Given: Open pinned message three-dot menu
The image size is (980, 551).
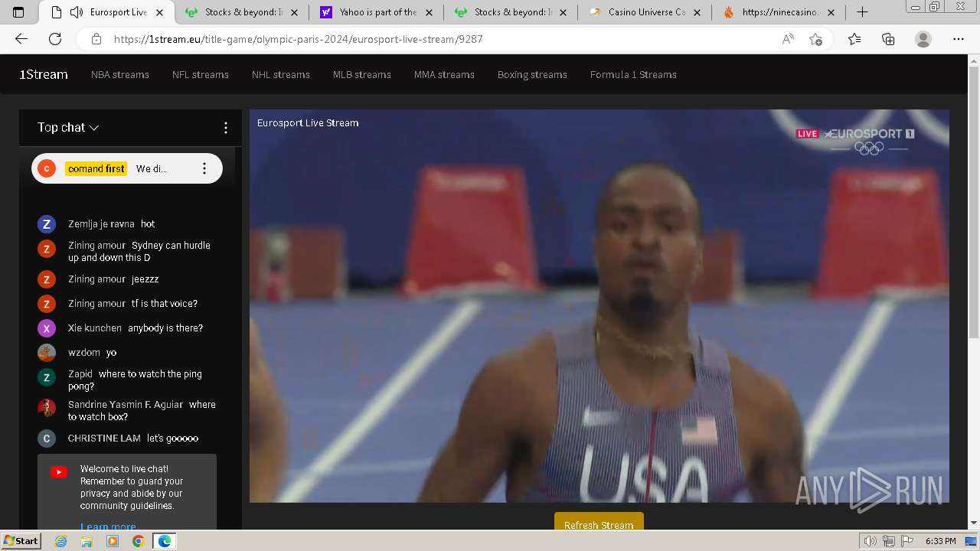Looking at the screenshot, I should pos(204,168).
